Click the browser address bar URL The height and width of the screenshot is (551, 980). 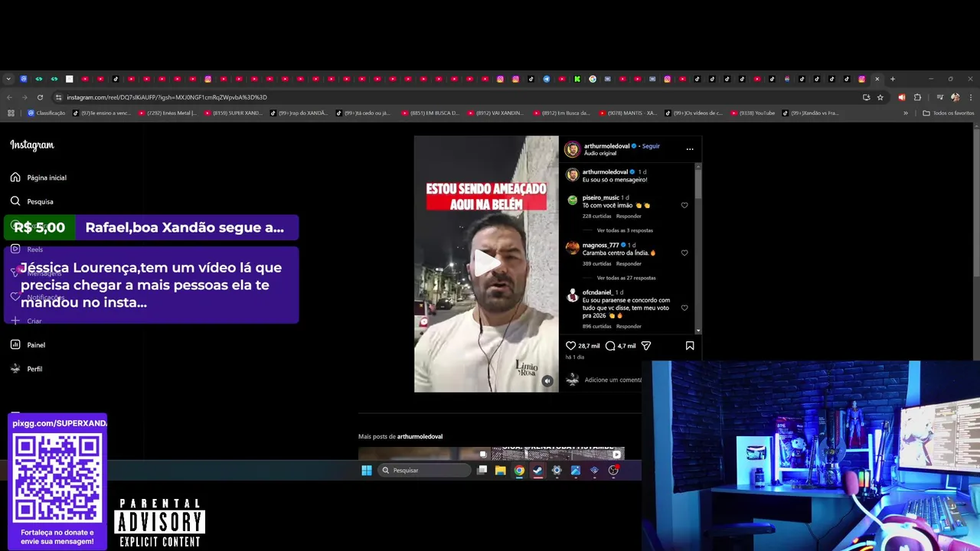[x=166, y=97]
